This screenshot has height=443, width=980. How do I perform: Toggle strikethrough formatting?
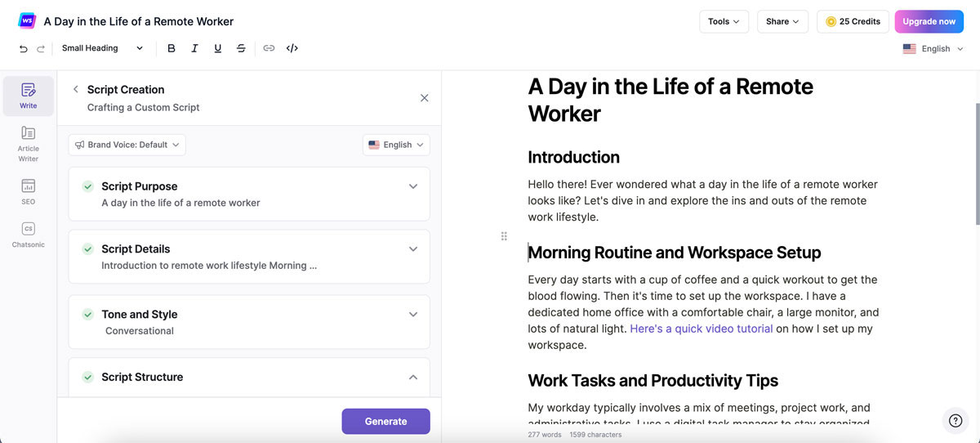point(241,48)
